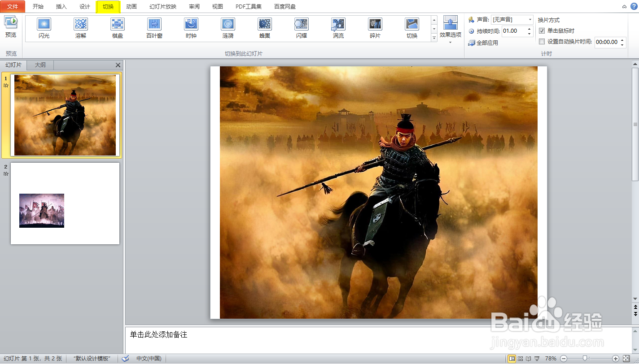Apply the 碎片 (Shred) transition

[375, 28]
